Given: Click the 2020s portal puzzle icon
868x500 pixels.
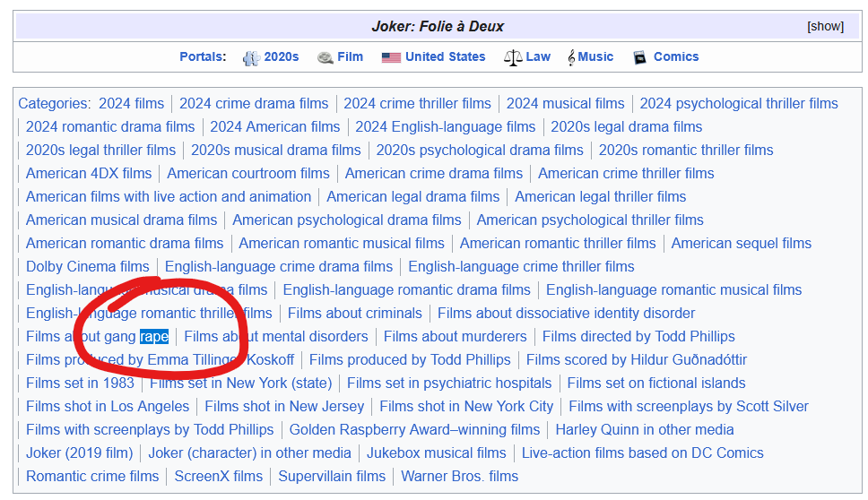Looking at the screenshot, I should click(251, 57).
